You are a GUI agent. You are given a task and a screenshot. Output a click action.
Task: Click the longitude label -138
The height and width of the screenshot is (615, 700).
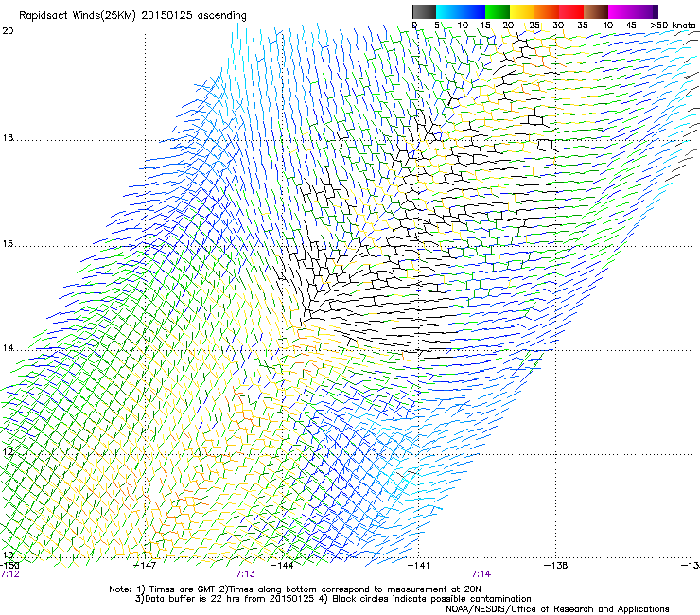(x=556, y=566)
